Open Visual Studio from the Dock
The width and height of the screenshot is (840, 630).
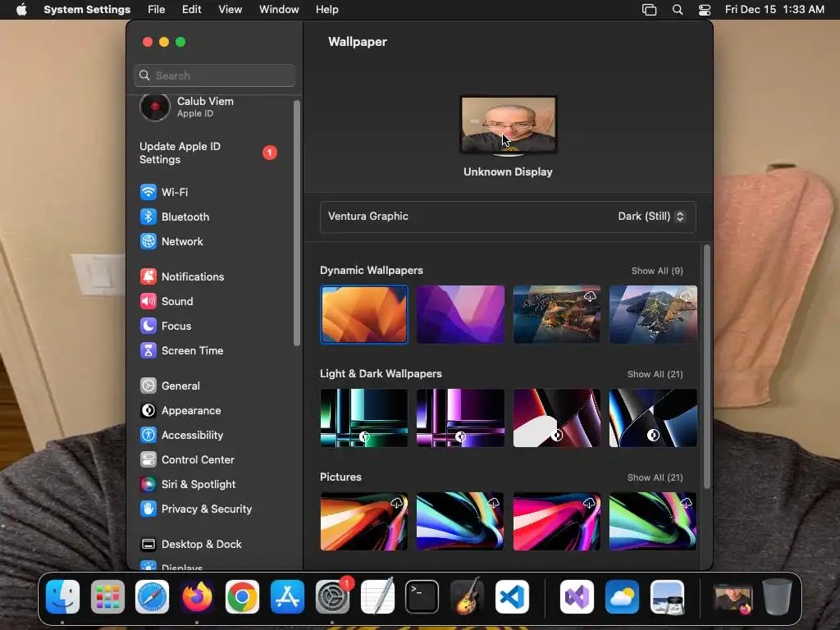(x=577, y=597)
